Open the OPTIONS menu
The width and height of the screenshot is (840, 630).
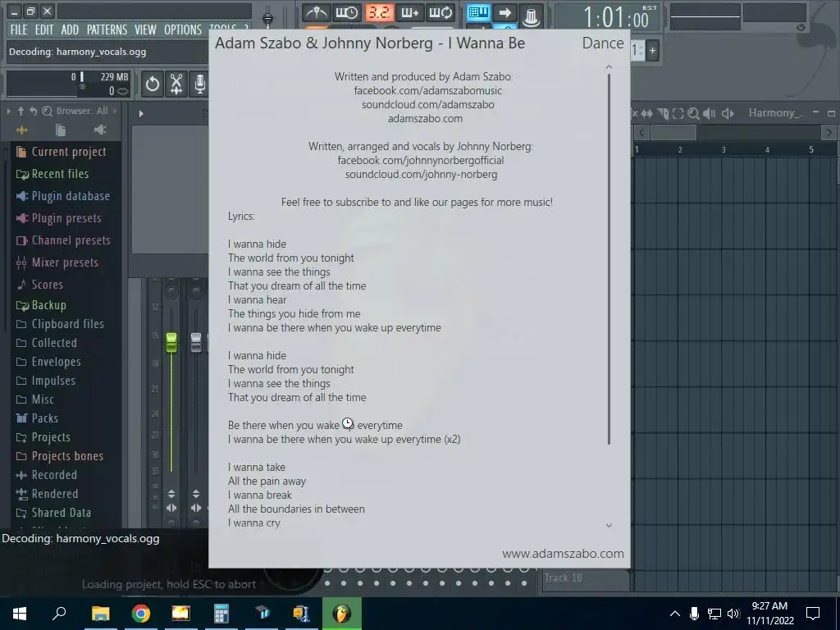[x=183, y=30]
